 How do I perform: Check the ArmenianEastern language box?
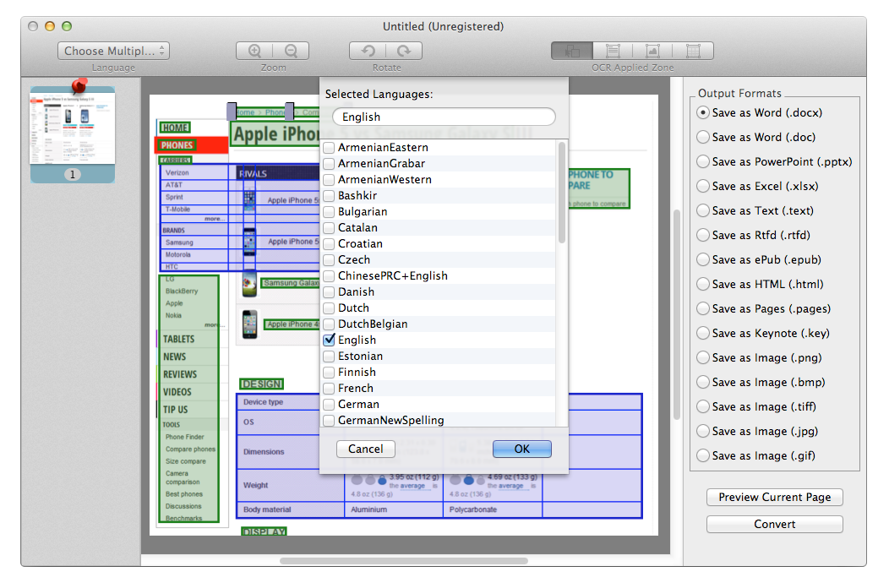tap(329, 148)
